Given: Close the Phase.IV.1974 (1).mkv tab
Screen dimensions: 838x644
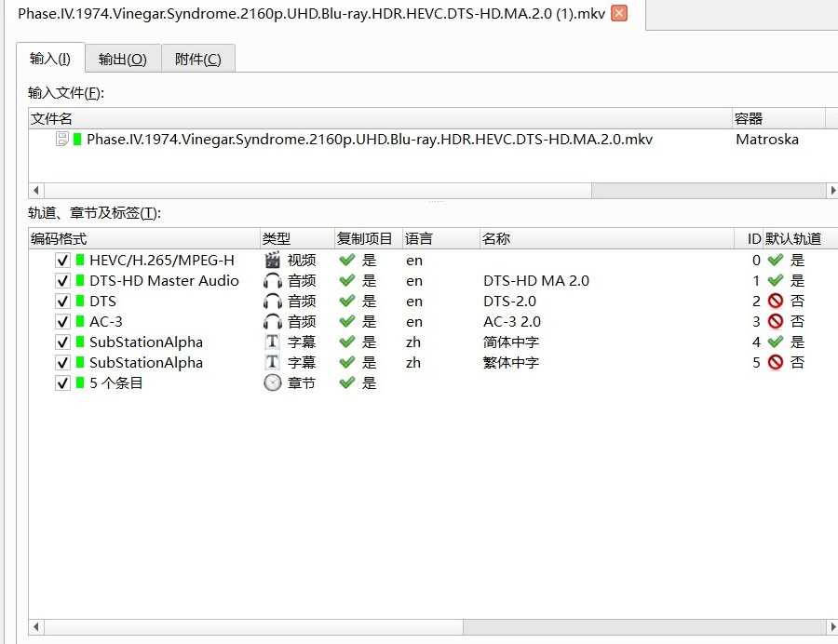Looking at the screenshot, I should pos(619,13).
